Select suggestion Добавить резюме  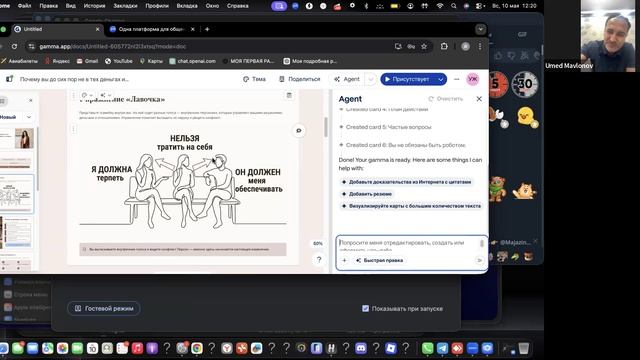367,194
